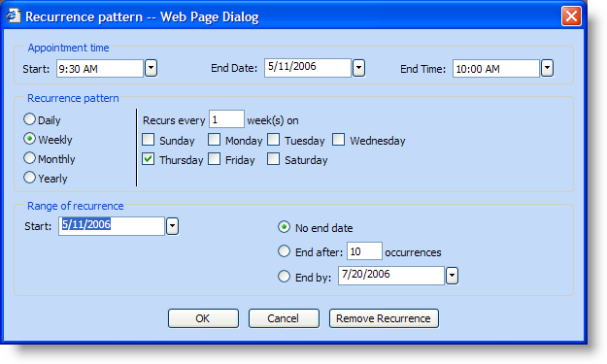Viewport: 607px width, 364px height.
Task: Click the Remove Recurrence button
Action: [x=384, y=318]
